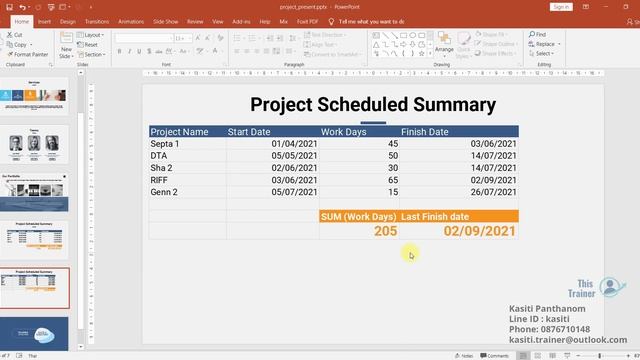This screenshot has height=360, width=640.
Task: Switch to Reading View in status bar
Action: point(552,356)
